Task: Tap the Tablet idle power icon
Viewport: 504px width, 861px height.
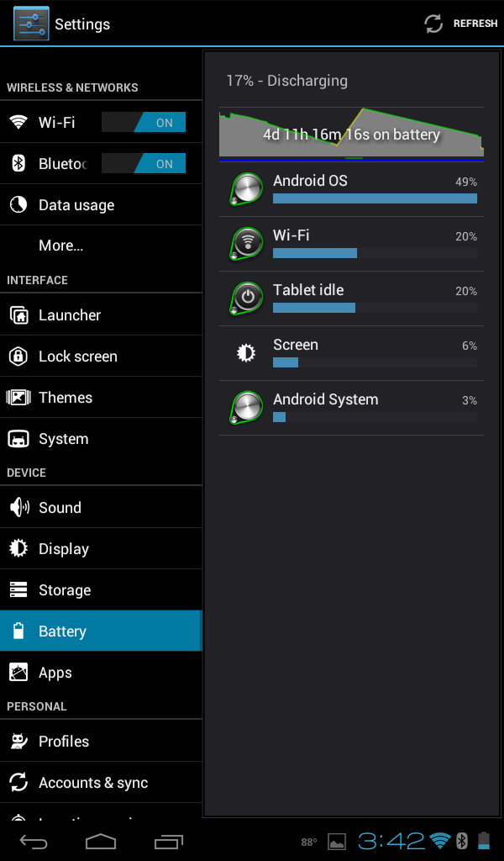Action: [x=246, y=298]
